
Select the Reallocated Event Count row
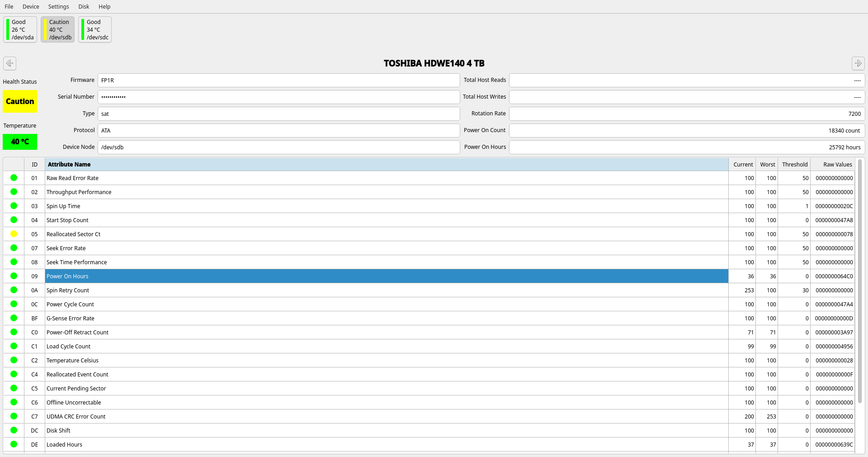[429, 374]
